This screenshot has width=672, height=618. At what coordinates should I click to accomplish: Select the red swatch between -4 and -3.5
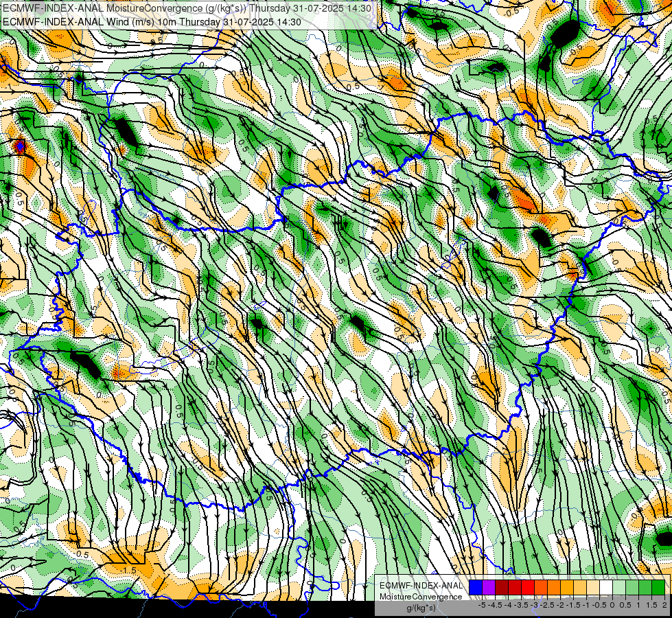(515, 588)
